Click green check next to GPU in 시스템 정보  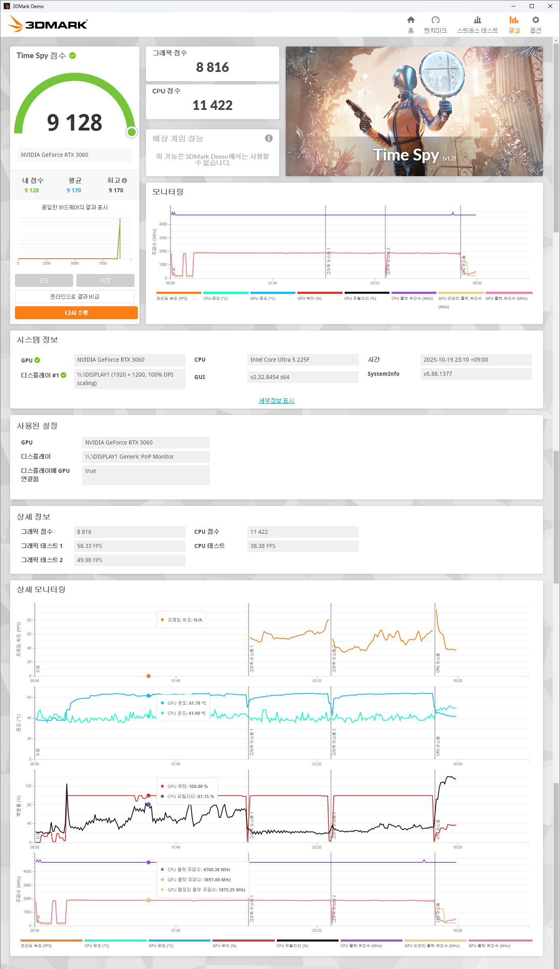click(37, 360)
